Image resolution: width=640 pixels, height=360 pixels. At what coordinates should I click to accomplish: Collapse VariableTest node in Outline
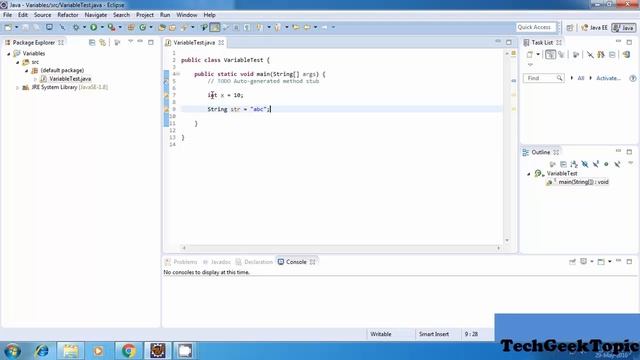click(529, 174)
